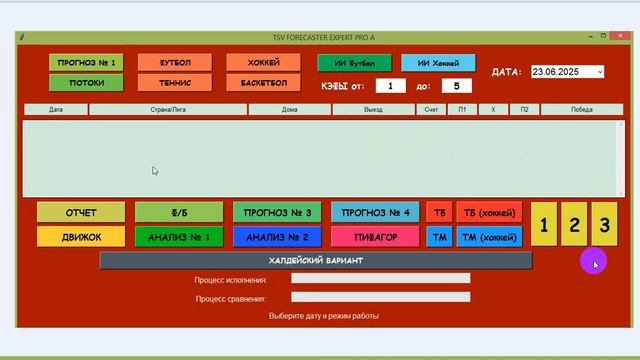Run АНАЛИЗ № 1
The width and height of the screenshot is (640, 360).
click(x=179, y=237)
